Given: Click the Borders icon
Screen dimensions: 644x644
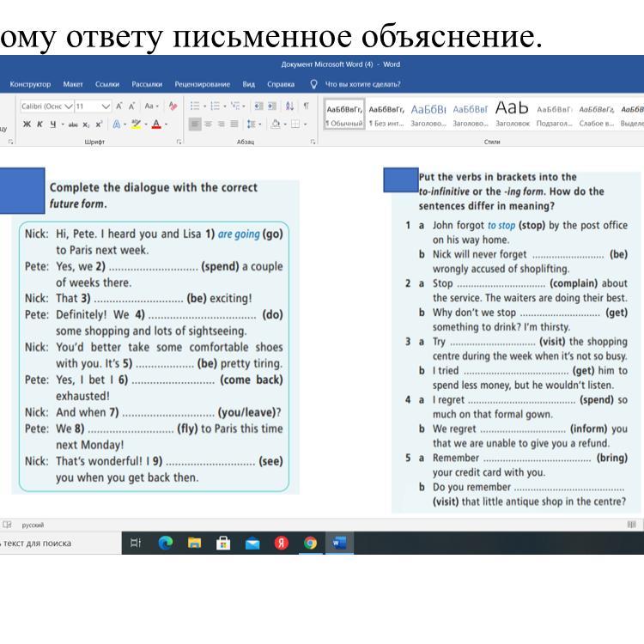Looking at the screenshot, I should [x=295, y=124].
